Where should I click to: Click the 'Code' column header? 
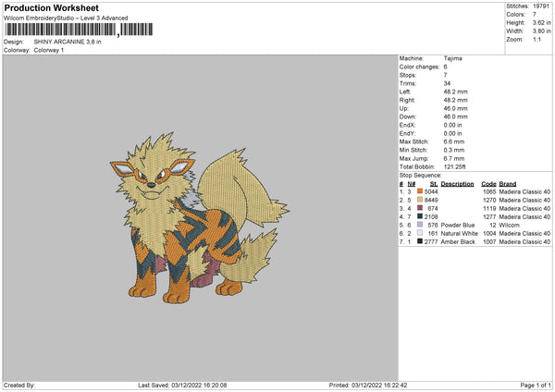click(488, 184)
